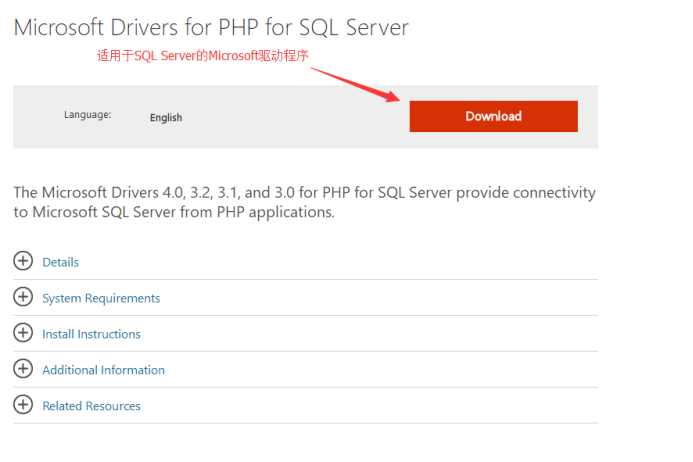Click the red Download button

click(x=493, y=116)
